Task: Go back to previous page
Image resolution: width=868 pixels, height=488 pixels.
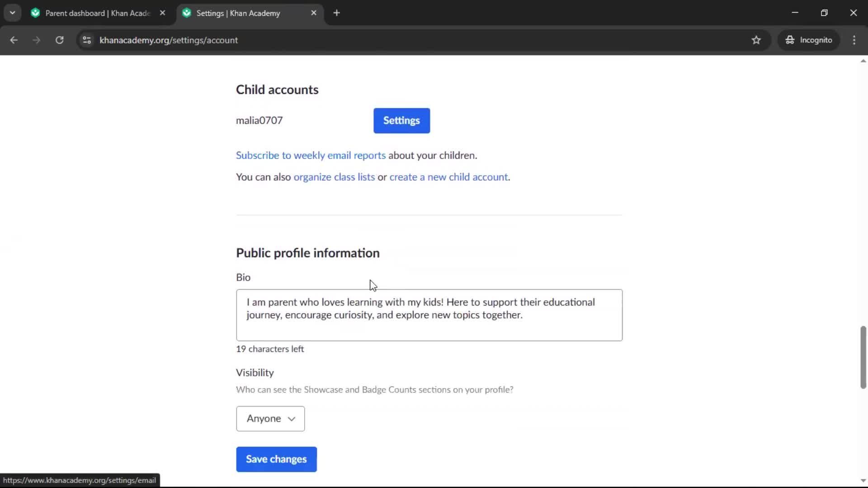Action: point(14,40)
